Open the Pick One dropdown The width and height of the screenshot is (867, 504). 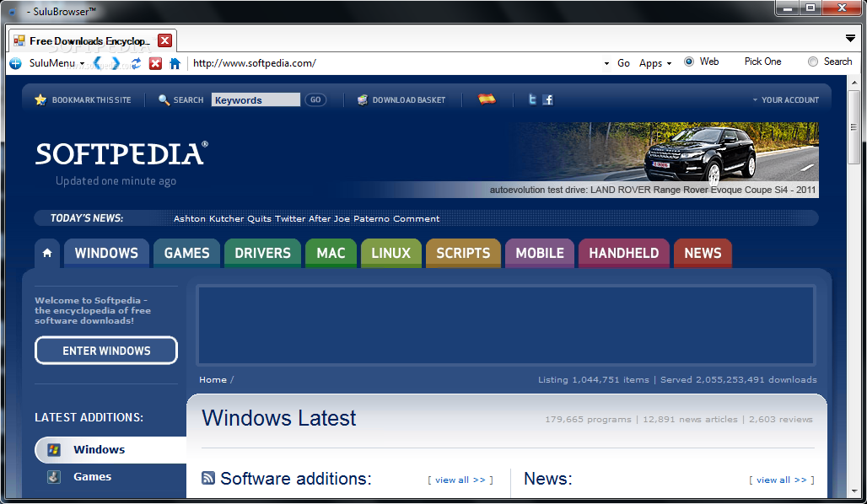point(763,62)
